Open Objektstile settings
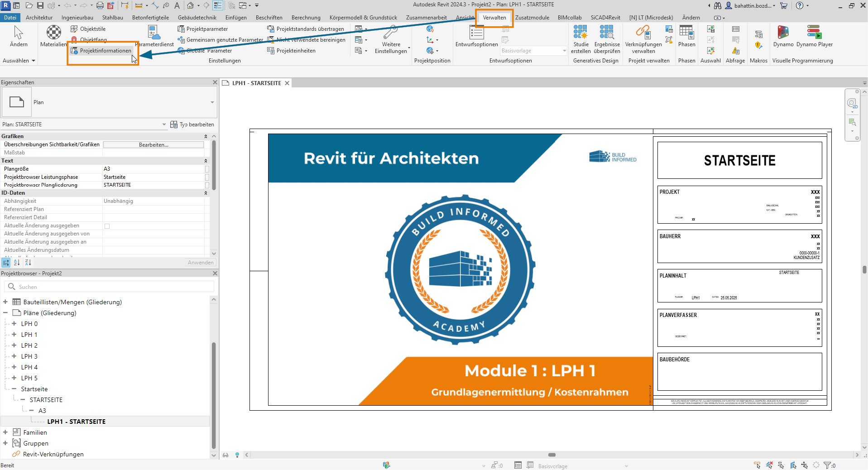This screenshot has height=470, width=868. tap(88, 29)
